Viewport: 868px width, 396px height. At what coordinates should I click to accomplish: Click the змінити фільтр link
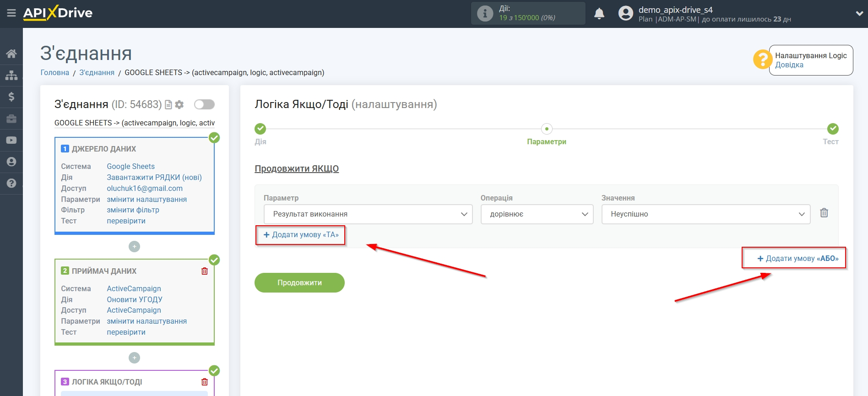(133, 210)
